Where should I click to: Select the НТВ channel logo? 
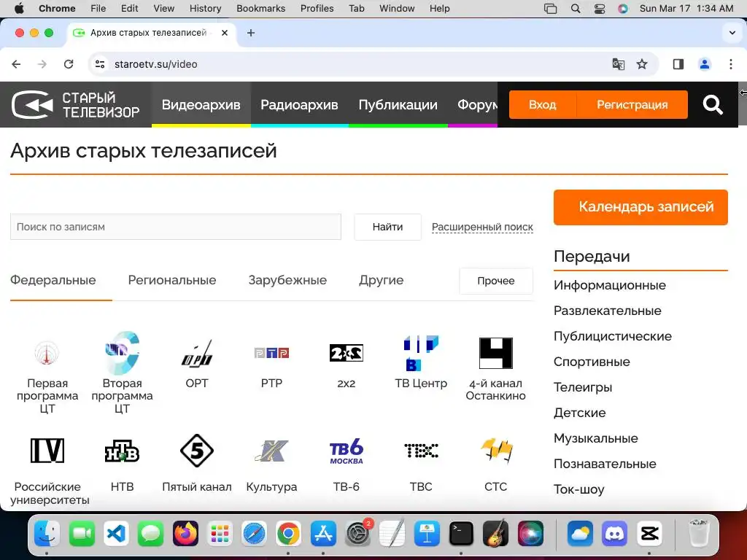(x=122, y=451)
